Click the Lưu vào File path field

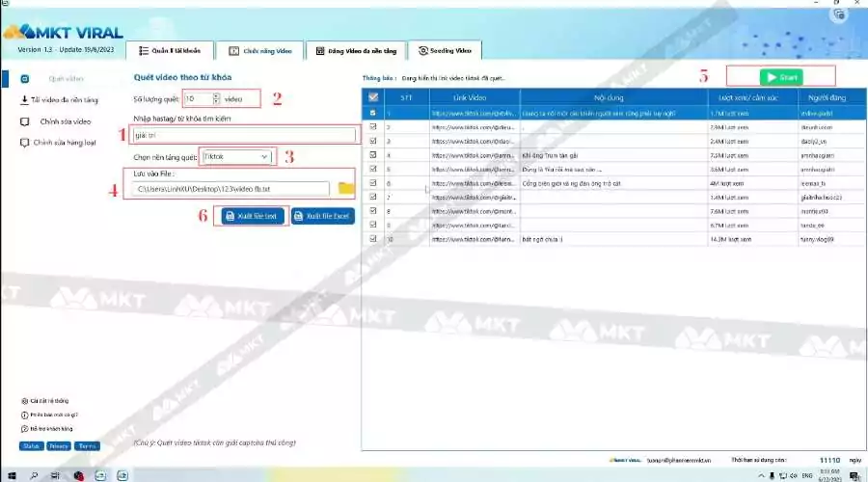click(x=231, y=189)
